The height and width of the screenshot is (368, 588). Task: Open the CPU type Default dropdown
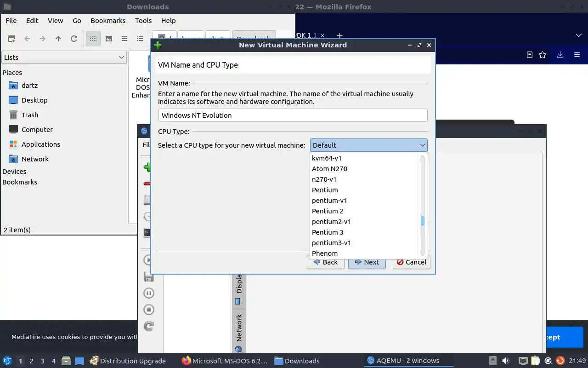pyautogui.click(x=368, y=145)
